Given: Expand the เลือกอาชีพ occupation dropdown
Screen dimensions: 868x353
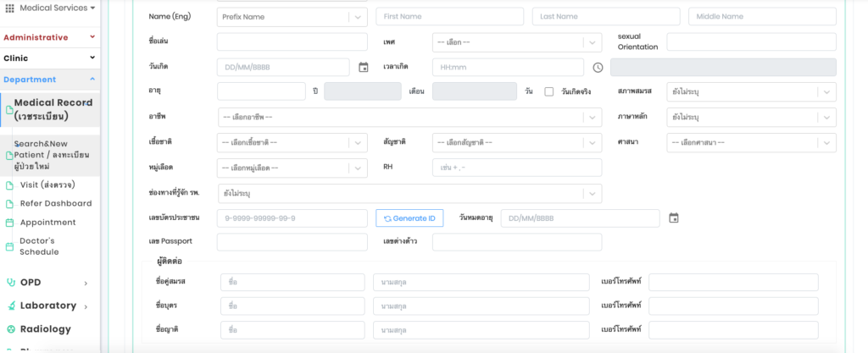Looking at the screenshot, I should (409, 117).
